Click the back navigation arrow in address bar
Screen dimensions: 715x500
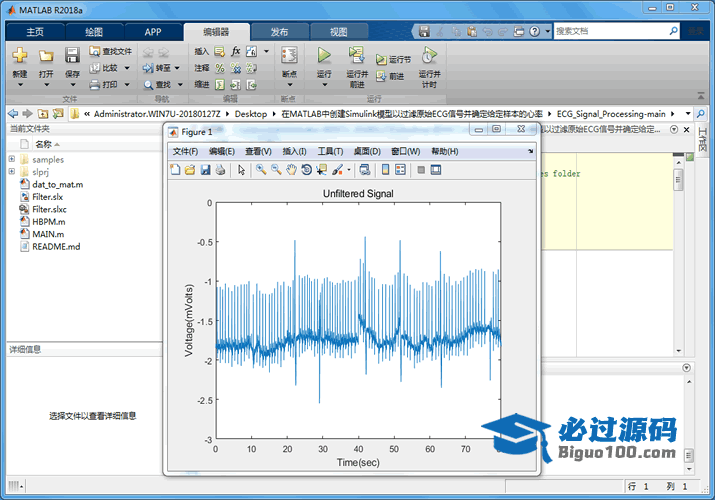tap(13, 113)
